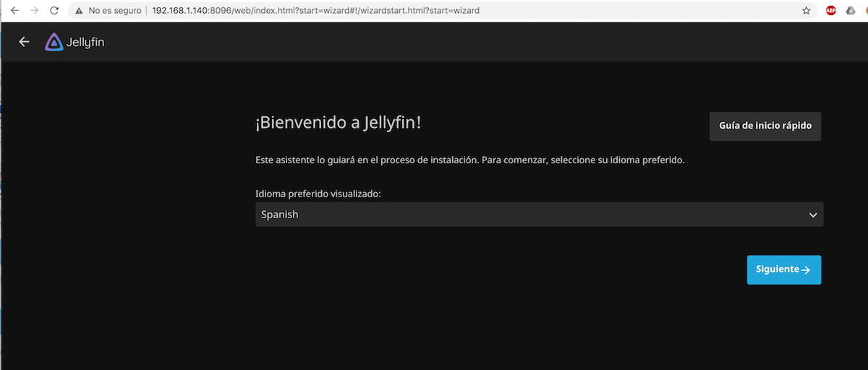Click the ¡Bienvenido a Jellyfin! heading

click(x=338, y=124)
